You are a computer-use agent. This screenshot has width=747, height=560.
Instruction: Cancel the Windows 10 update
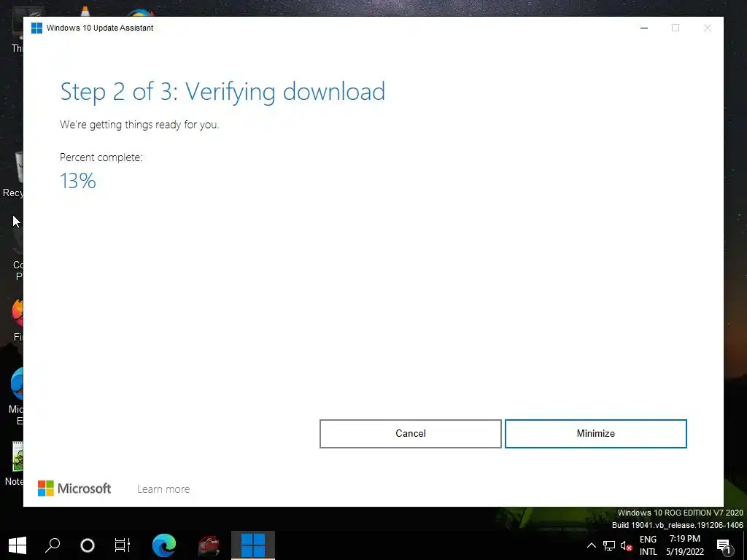[410, 433]
